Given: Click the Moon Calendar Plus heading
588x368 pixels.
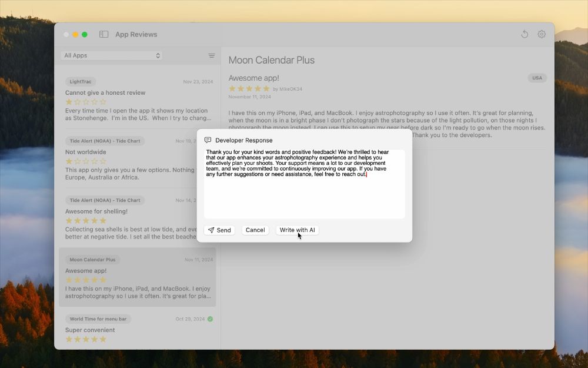Looking at the screenshot, I should [x=272, y=60].
